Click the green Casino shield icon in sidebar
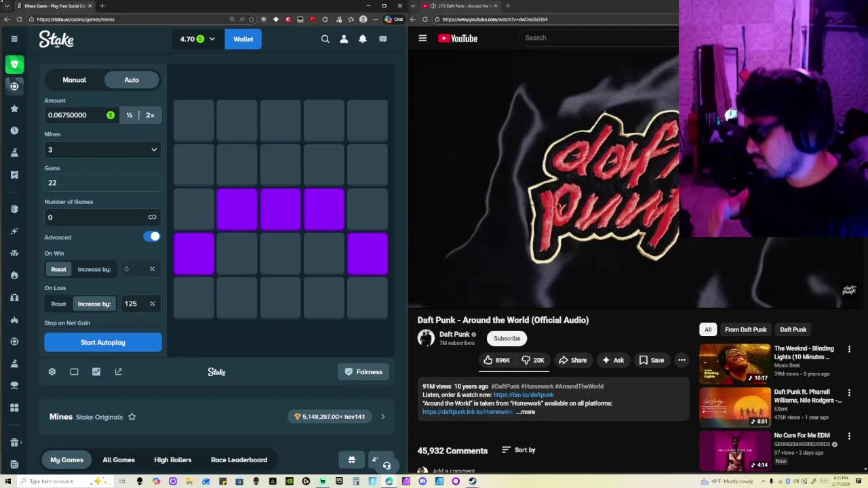Image resolution: width=868 pixels, height=488 pixels. point(14,64)
